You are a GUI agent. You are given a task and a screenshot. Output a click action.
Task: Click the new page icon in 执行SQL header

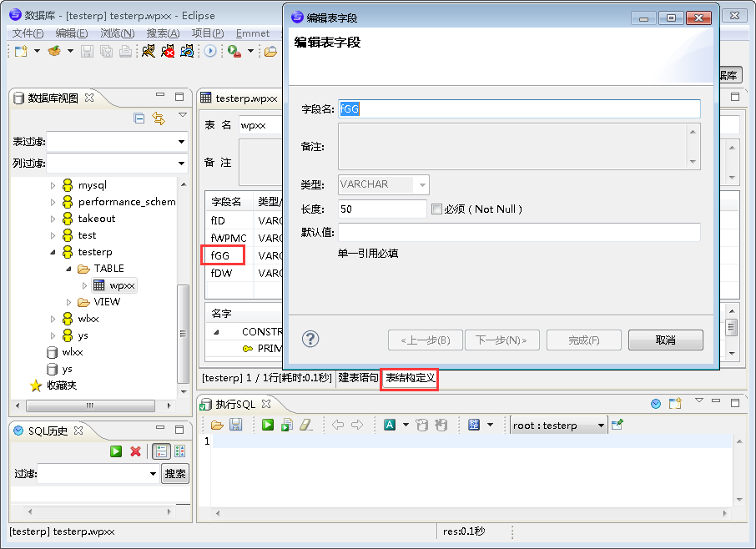tap(675, 404)
